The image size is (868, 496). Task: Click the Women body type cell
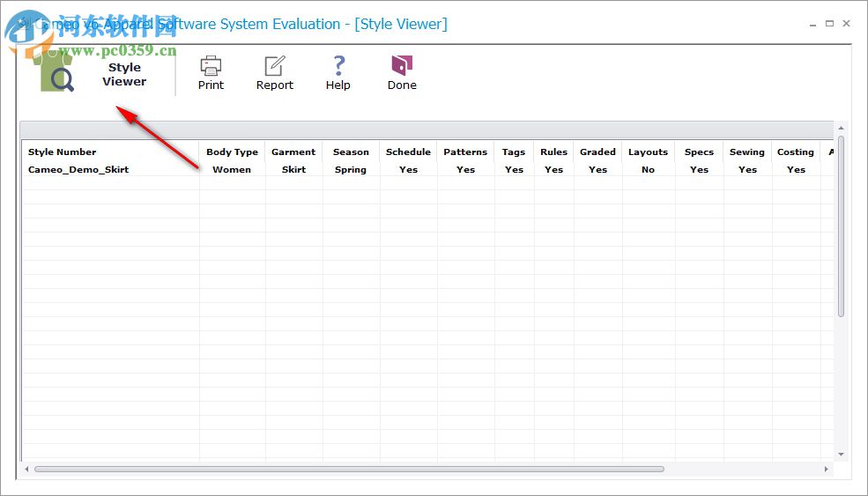tap(232, 169)
